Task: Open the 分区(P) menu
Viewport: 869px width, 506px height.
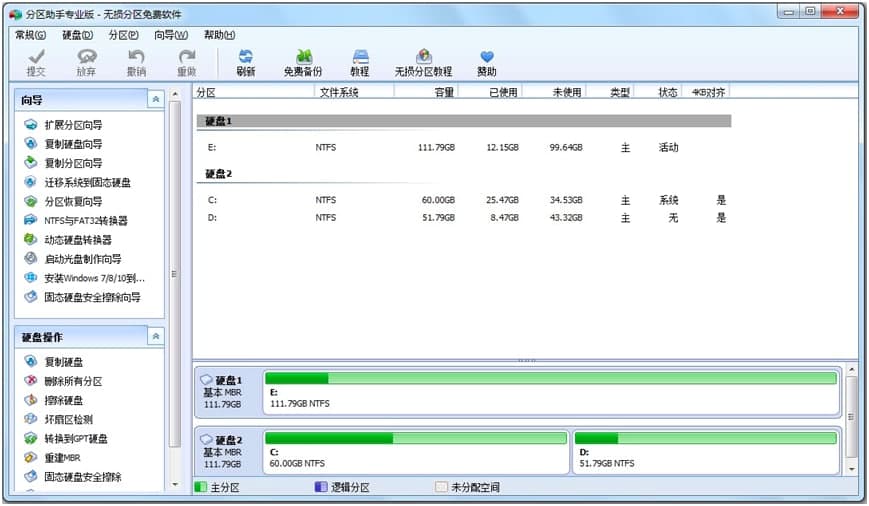Action: [124, 35]
